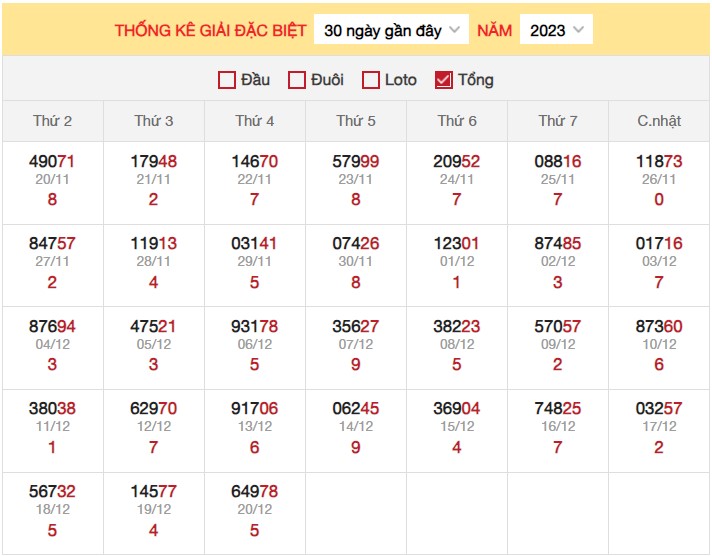Expand the 2023 year dropdown
Screen dimensions: 712x556
point(556,30)
